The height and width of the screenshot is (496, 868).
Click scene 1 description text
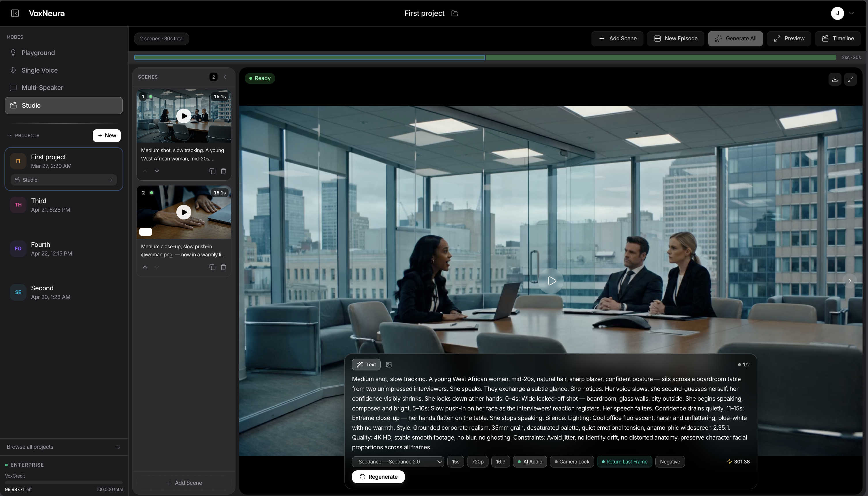183,154
